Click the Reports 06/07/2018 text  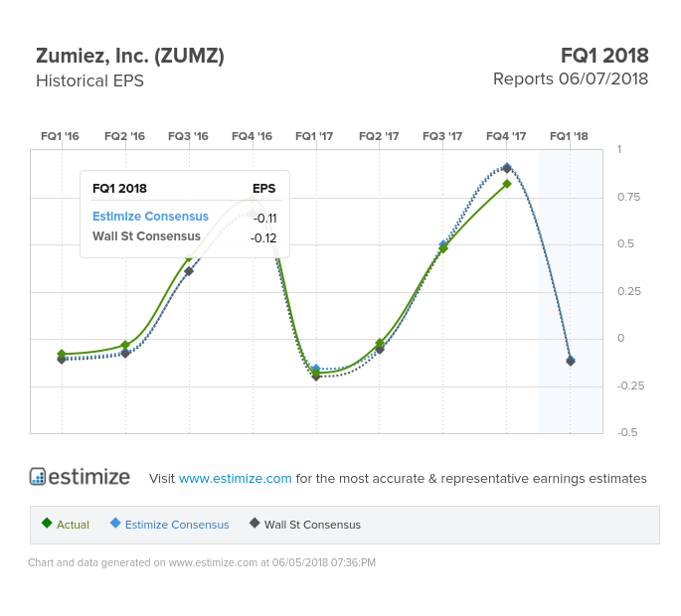pos(571,79)
